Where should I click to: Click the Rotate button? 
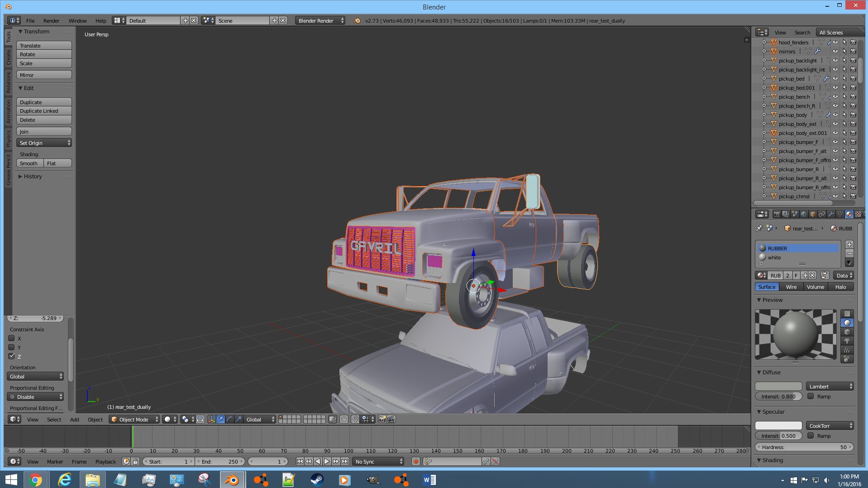44,54
